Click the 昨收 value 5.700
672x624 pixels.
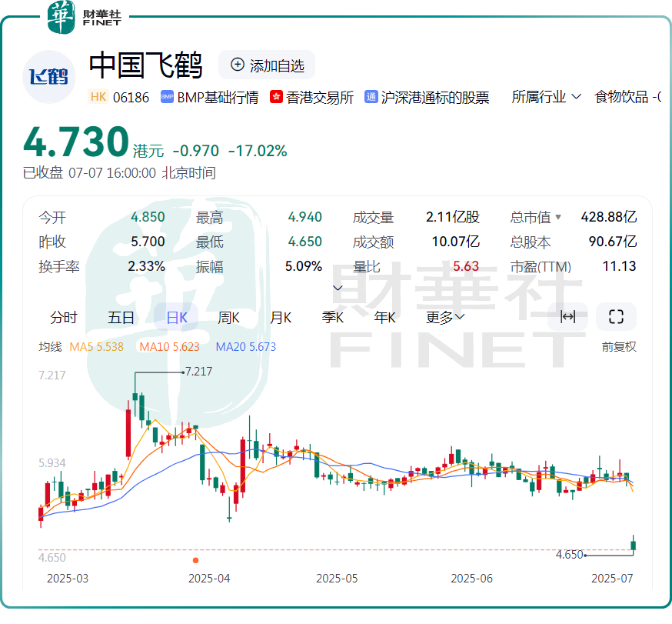pyautogui.click(x=148, y=242)
